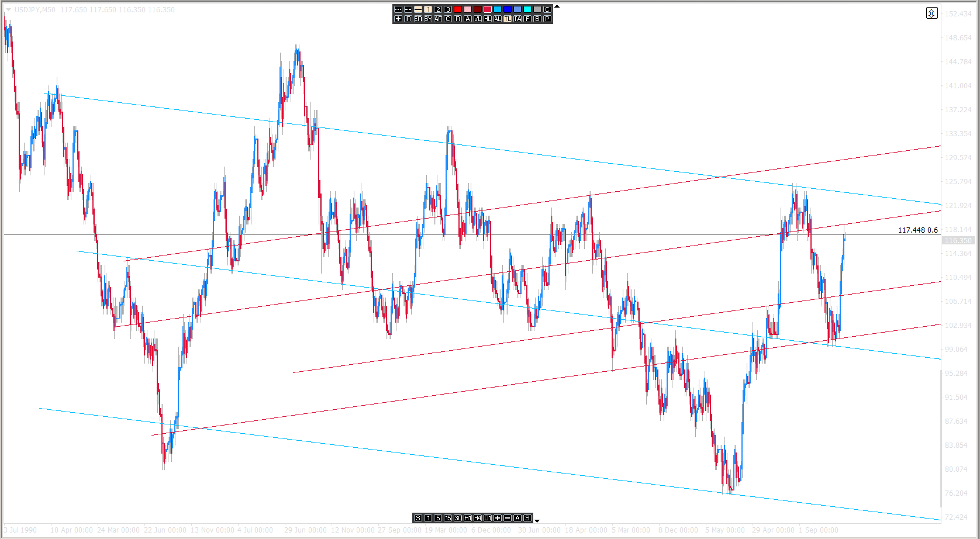Select the AL line tool button
The height and width of the screenshot is (539, 980).
tap(498, 19)
